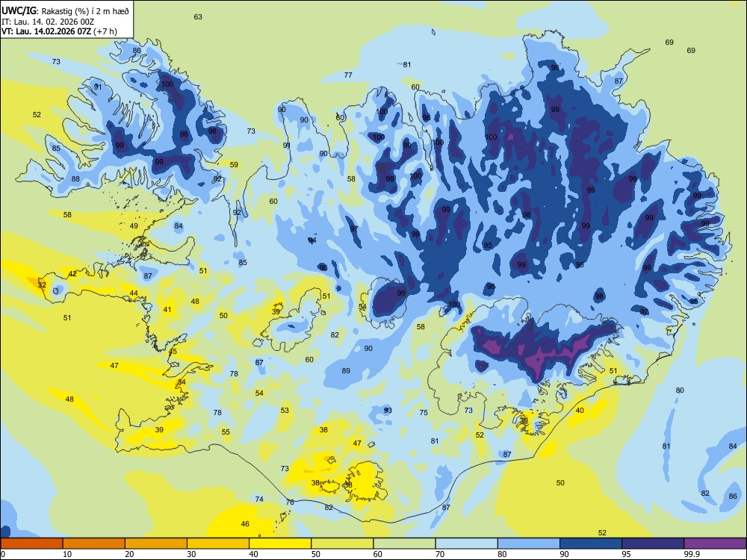747x560 pixels.
Task: Click the '0' legend scale label
Action: tap(3, 554)
